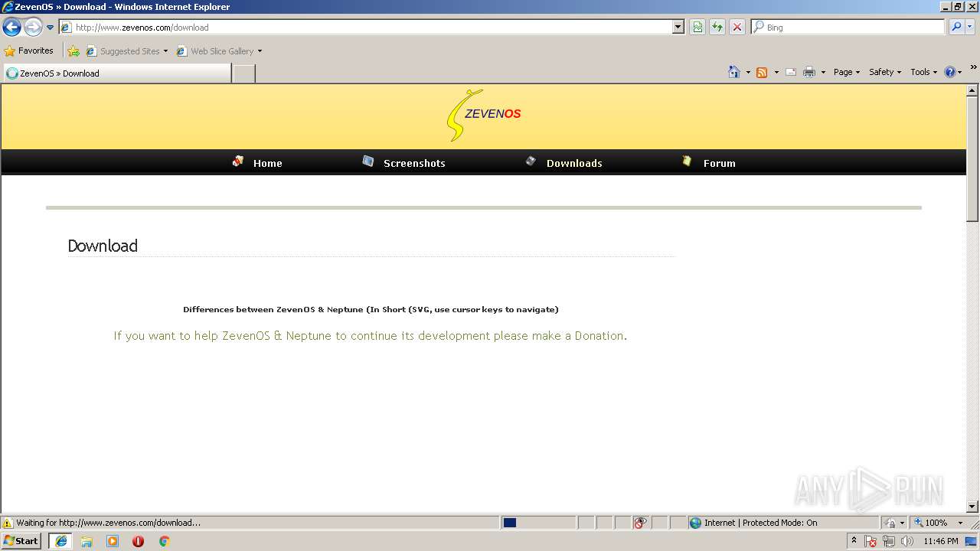Screen dimensions: 980x551
Task: Open the search provider dropdown arrow
Action: (970, 27)
